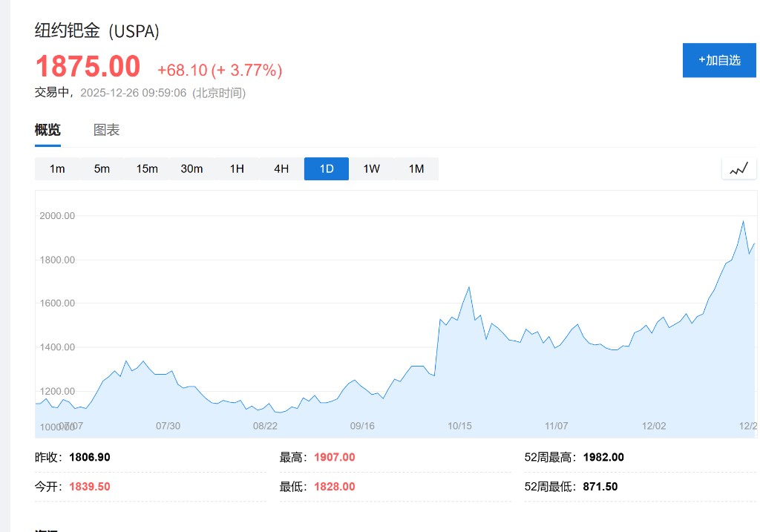Viewport: 760px width, 532px height.
Task: Switch chart to 1H interval
Action: pyautogui.click(x=237, y=169)
